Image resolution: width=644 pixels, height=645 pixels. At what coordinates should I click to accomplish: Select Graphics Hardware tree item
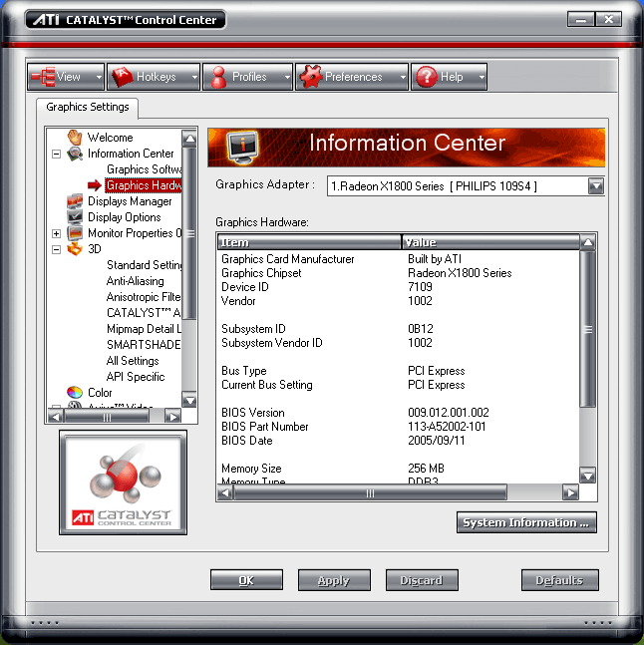coord(144,185)
